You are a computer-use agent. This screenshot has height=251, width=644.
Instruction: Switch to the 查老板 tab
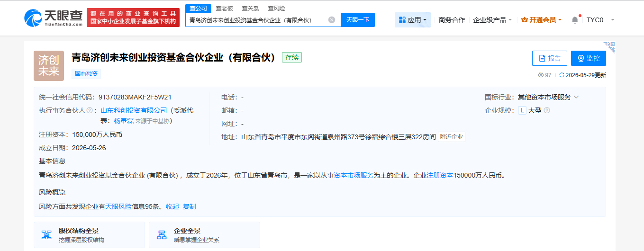pyautogui.click(x=224, y=9)
